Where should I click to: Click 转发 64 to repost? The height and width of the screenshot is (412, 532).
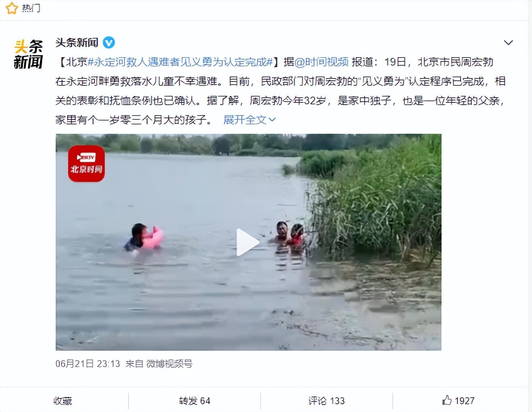[x=195, y=401]
